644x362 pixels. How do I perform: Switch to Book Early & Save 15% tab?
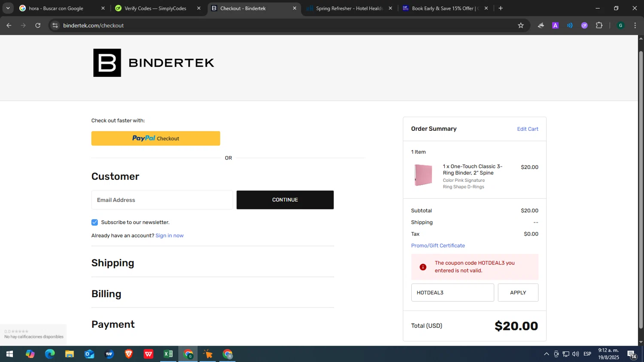[x=445, y=8]
